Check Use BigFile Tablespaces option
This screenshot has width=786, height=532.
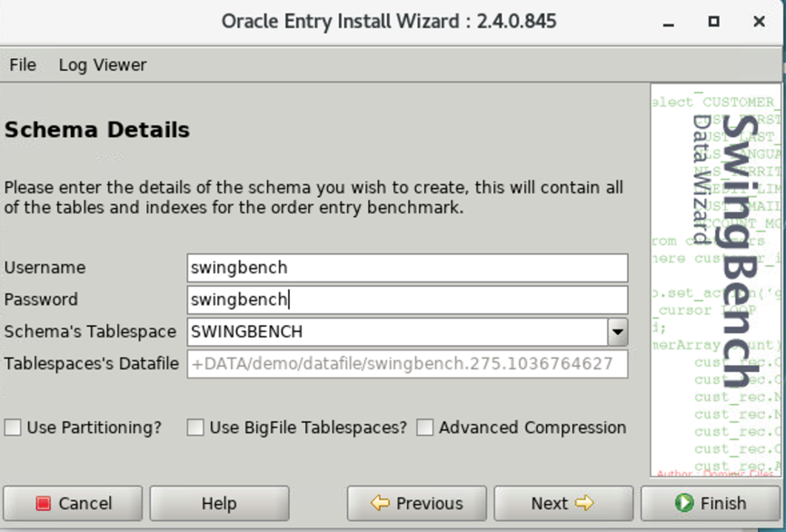194,427
